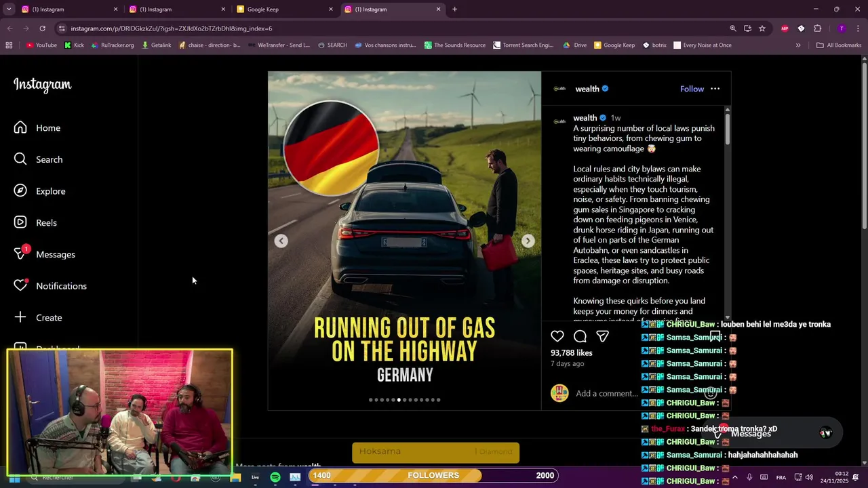Go to previous carousel image
The width and height of the screenshot is (868, 488).
coord(281,241)
